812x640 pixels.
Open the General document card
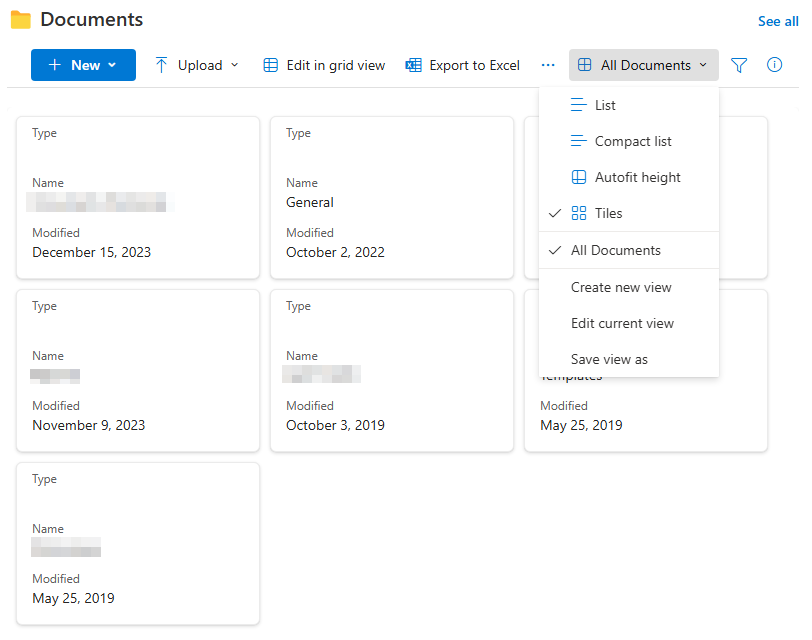click(x=392, y=196)
